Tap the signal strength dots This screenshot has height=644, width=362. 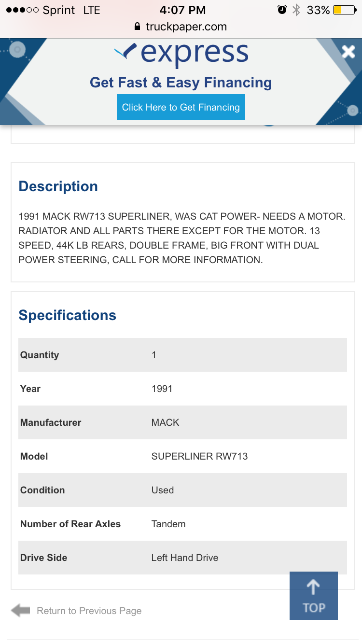coord(22,10)
